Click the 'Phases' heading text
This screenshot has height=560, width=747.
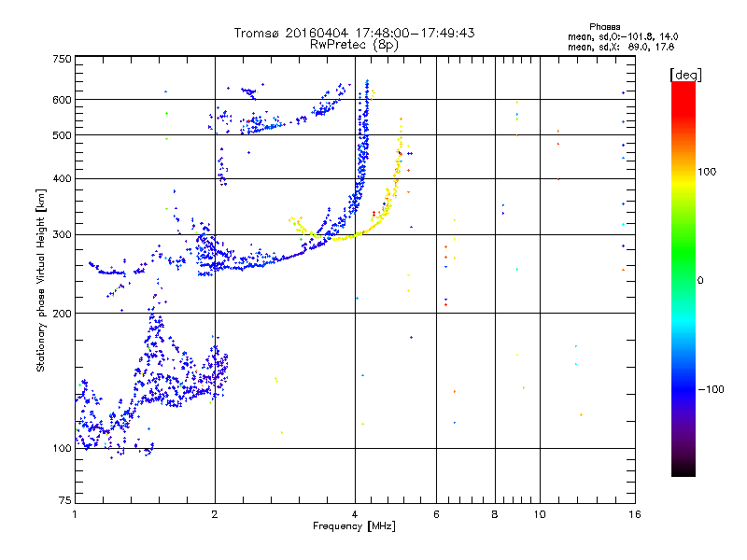point(604,27)
